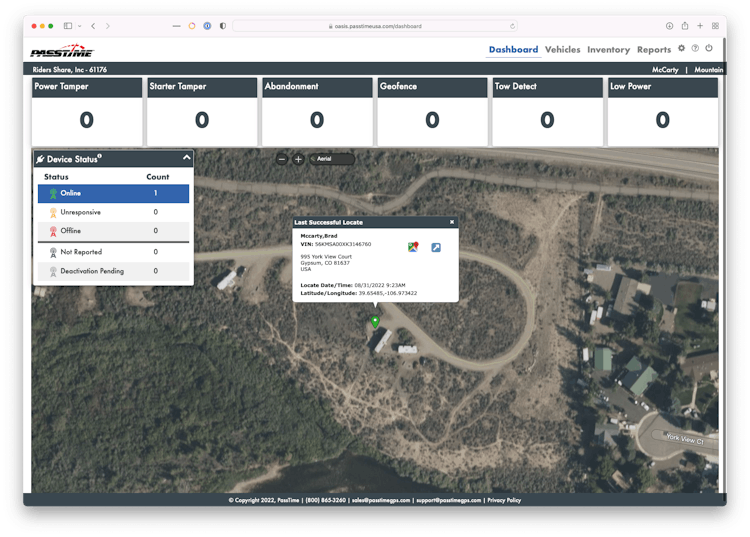The image size is (750, 537).
Task: Click the green vehicle location pin on map
Action: (x=375, y=322)
